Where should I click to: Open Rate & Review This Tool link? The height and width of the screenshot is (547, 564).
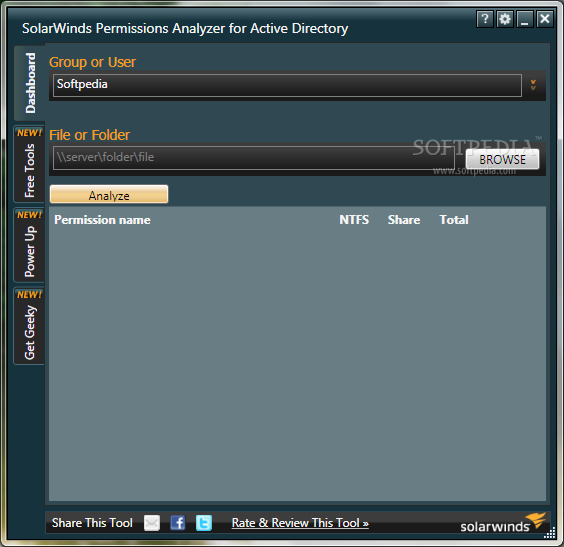pyautogui.click(x=300, y=523)
